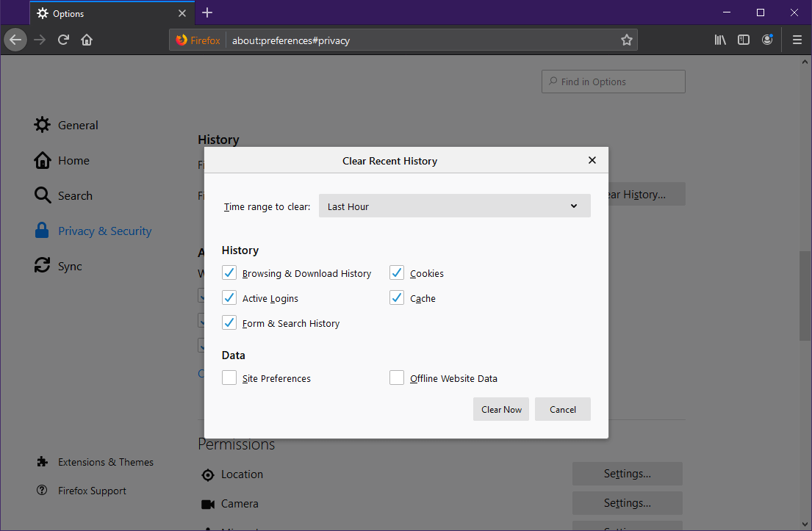This screenshot has height=531, width=812.
Task: Click the Clear History button behind dialog
Action: [x=647, y=194]
